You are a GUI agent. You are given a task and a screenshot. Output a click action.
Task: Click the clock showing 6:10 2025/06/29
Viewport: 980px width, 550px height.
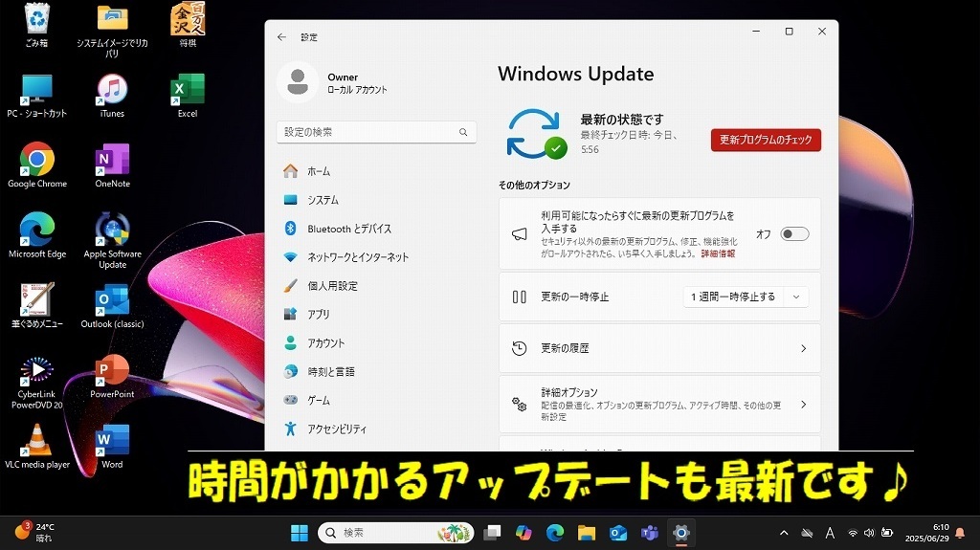(x=926, y=533)
